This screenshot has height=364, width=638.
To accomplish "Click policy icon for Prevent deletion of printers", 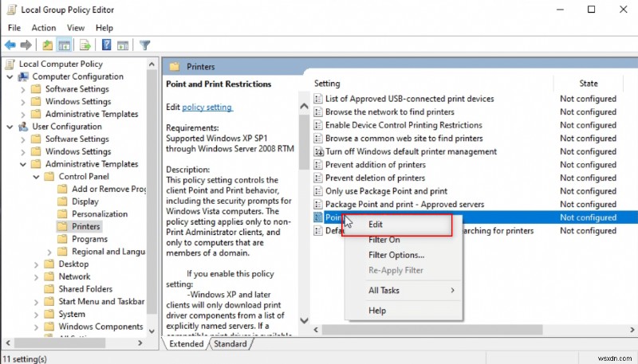I will pos(318,178).
